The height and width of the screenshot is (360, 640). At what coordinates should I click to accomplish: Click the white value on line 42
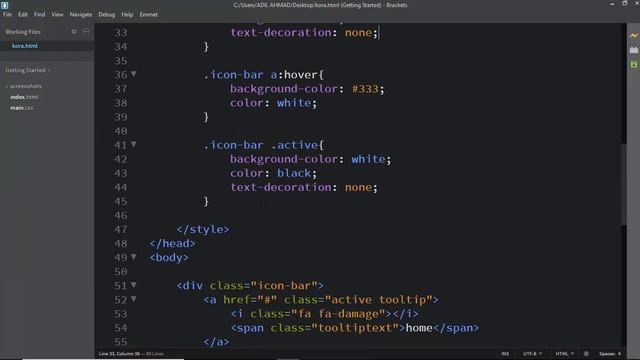[369, 159]
